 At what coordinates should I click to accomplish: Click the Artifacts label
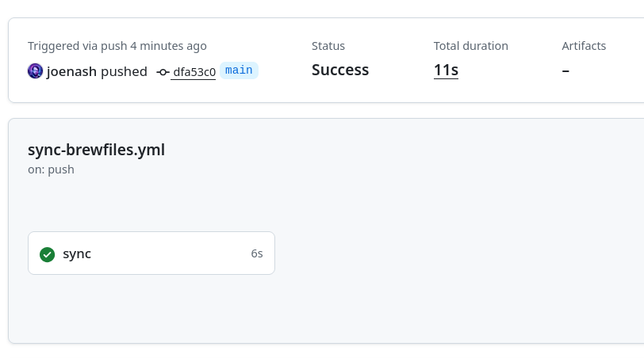click(x=584, y=46)
